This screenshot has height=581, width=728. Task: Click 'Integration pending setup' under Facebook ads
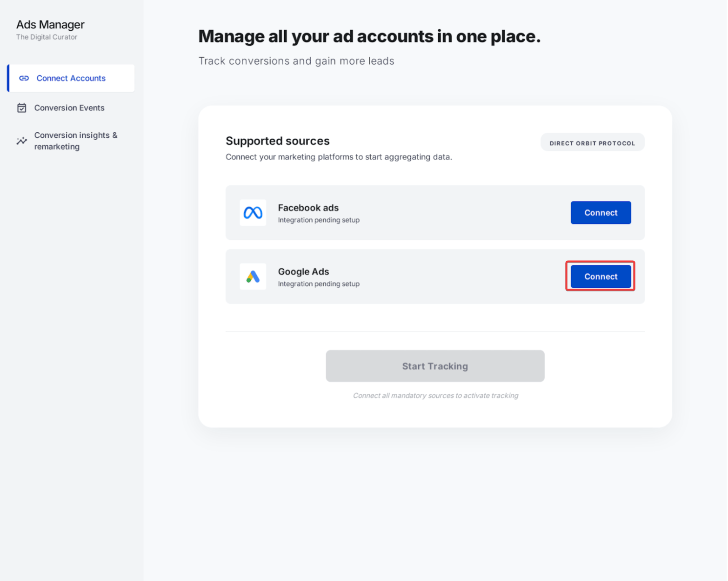(319, 220)
